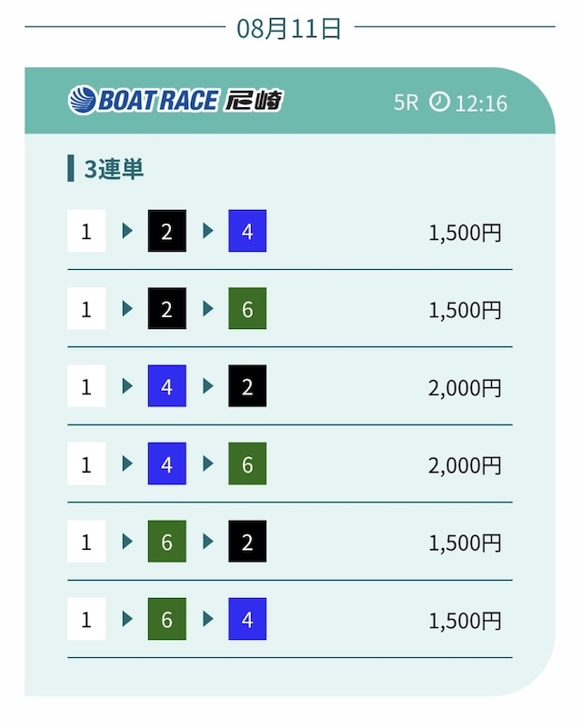
Task: Click green boat 6 in the 1-6-2 row
Action: (167, 542)
